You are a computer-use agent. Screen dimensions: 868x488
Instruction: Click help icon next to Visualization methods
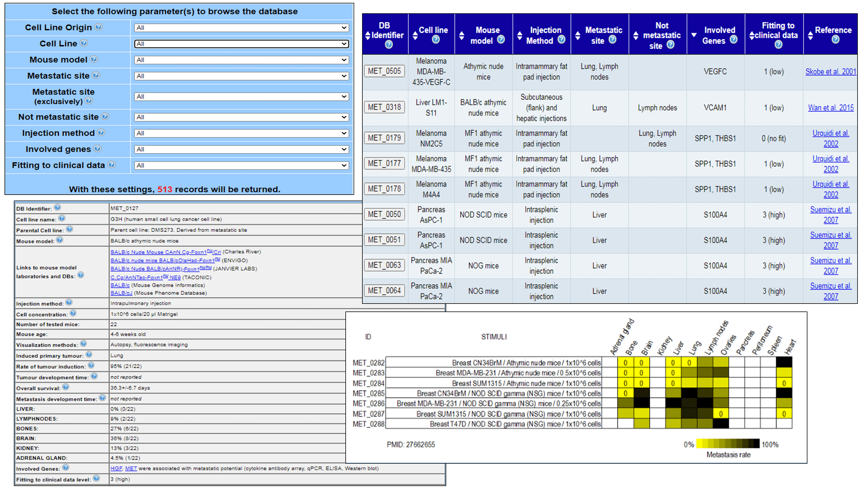(x=83, y=343)
